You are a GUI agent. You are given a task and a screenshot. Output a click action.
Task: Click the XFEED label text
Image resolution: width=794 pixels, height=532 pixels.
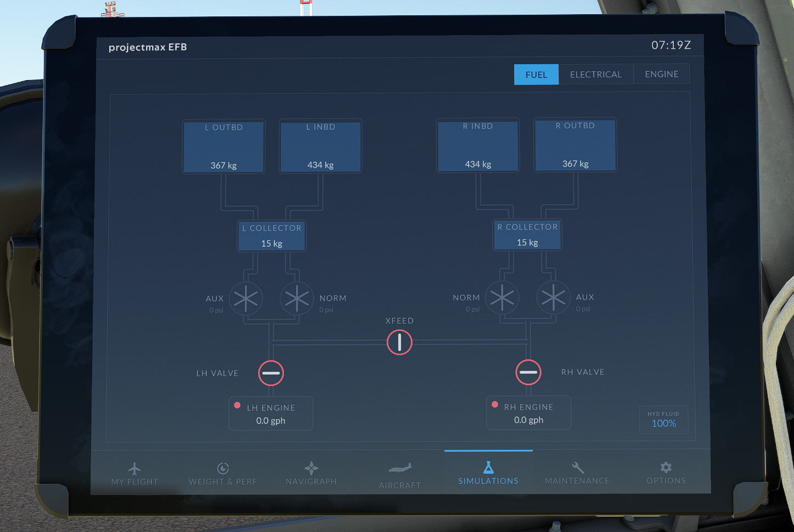(x=399, y=321)
